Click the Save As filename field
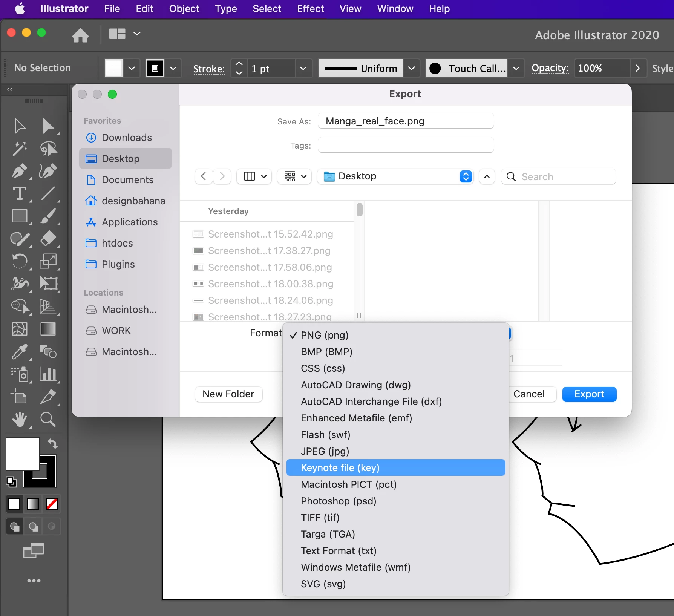674x616 pixels. (x=406, y=121)
